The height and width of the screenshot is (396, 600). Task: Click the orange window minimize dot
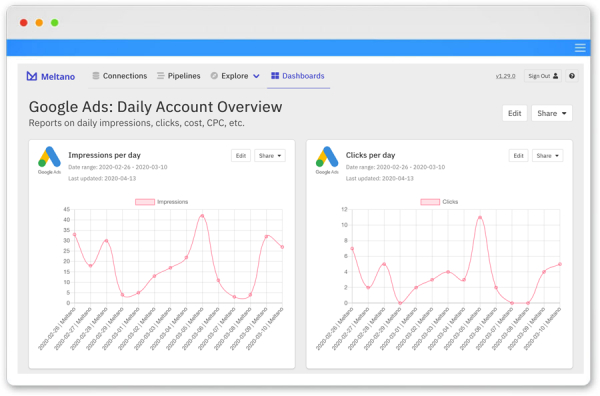[x=39, y=23]
